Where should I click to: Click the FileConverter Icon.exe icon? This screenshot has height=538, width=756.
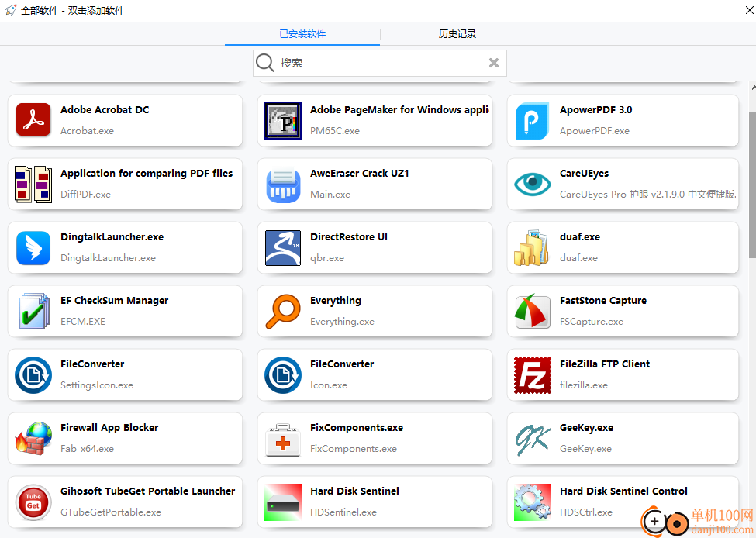click(x=283, y=375)
